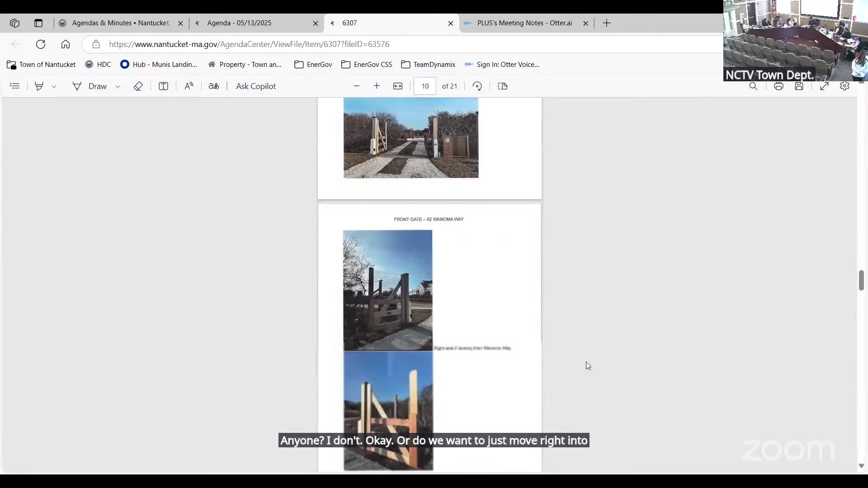868x488 pixels.
Task: Expand the Highlight color dropdown arrow
Action: pyautogui.click(x=54, y=86)
